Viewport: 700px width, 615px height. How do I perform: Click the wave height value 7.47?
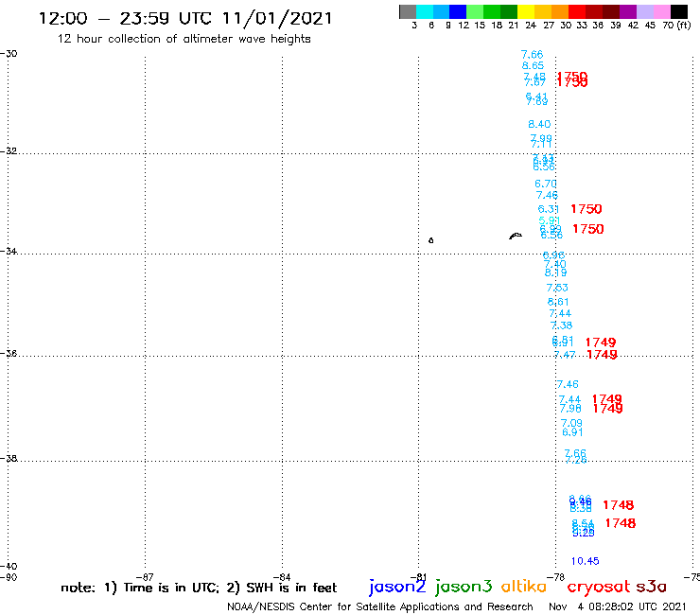point(565,355)
